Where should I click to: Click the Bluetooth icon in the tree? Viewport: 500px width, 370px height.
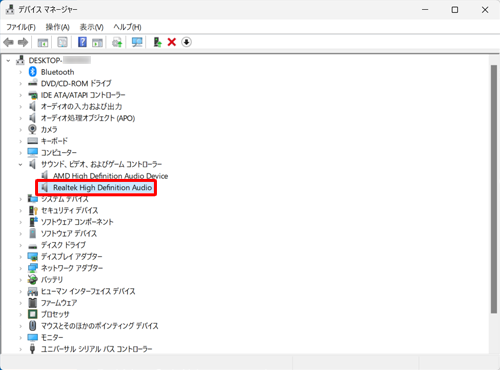pyautogui.click(x=32, y=72)
